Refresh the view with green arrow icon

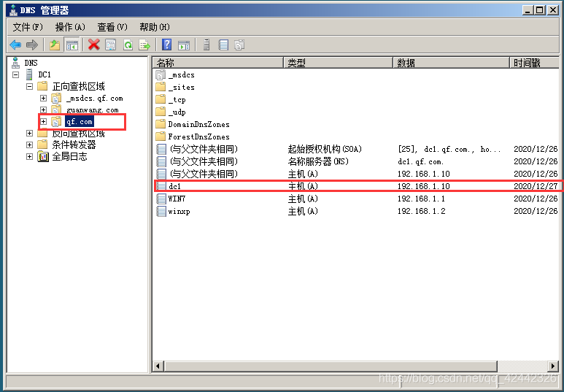click(x=128, y=45)
